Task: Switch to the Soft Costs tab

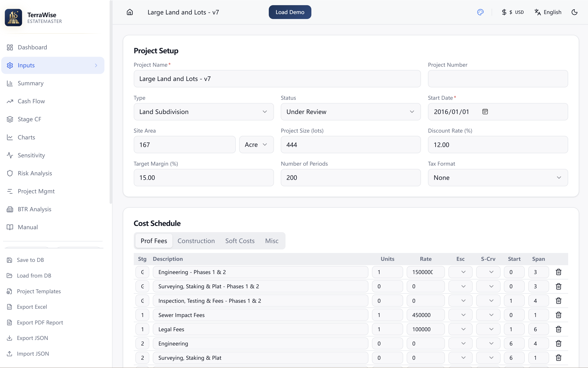Action: coord(240,241)
